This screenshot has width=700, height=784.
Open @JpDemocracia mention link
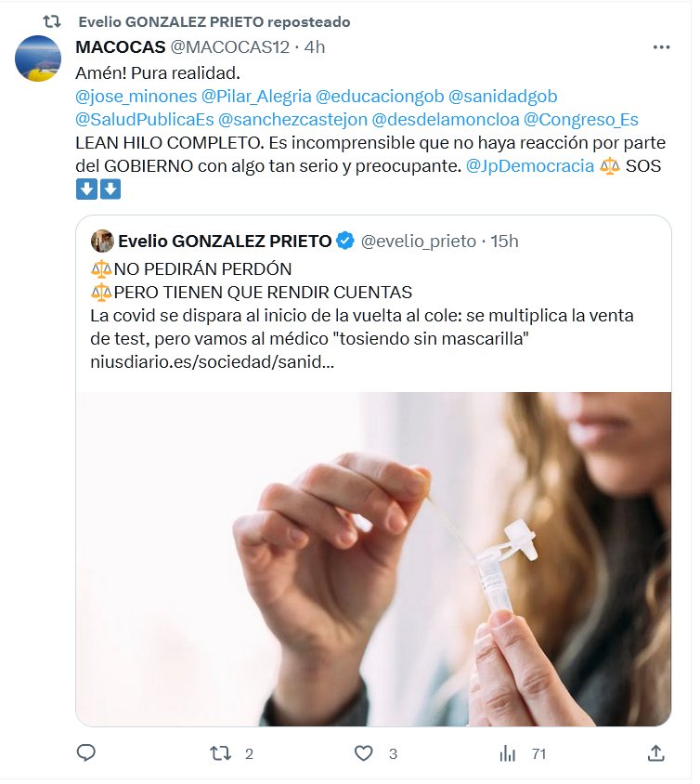[529, 165]
